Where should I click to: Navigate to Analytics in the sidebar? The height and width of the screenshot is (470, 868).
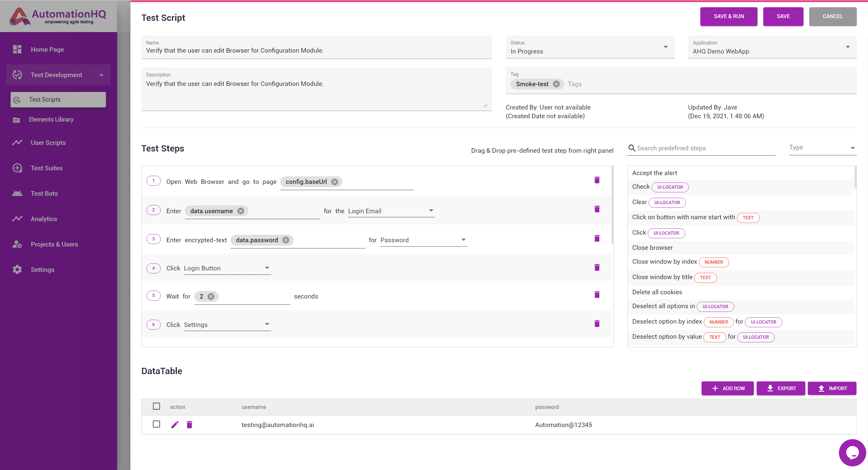click(17, 218)
